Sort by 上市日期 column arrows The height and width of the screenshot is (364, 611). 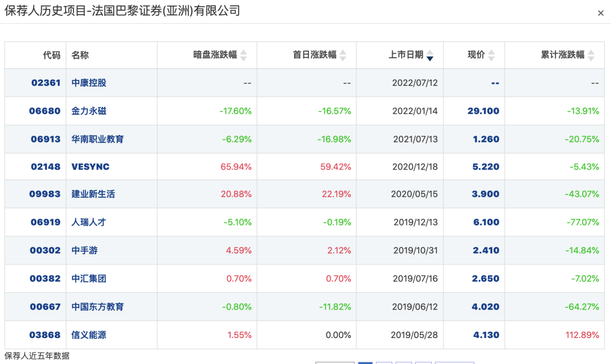(x=430, y=55)
